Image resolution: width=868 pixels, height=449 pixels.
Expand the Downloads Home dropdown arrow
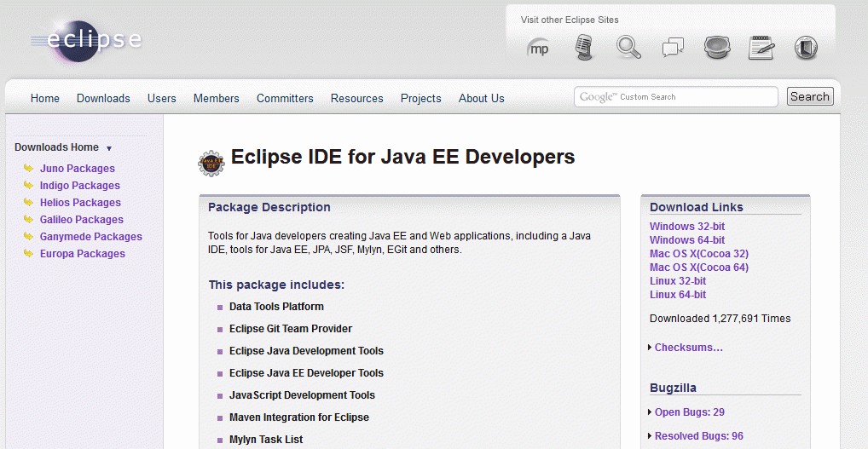(x=109, y=148)
